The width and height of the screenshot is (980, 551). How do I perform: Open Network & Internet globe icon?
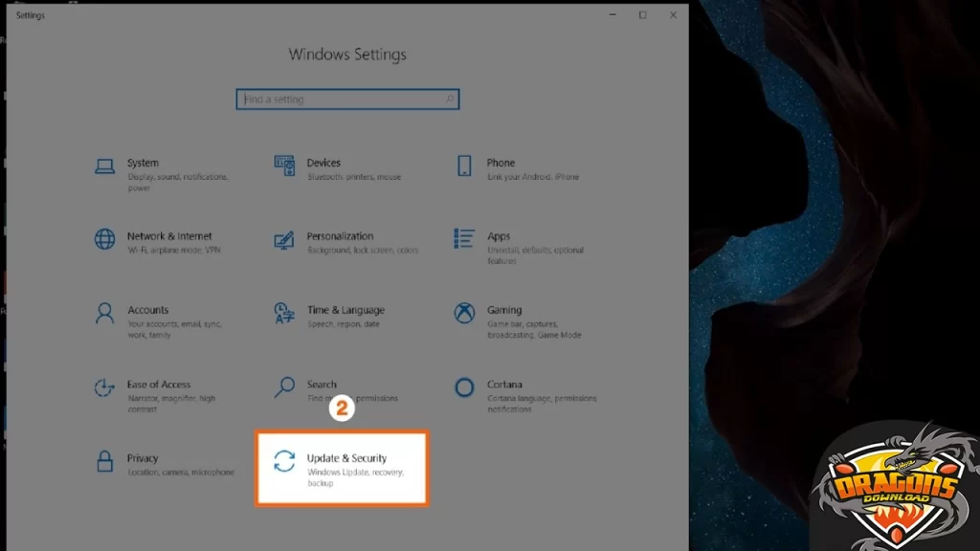(104, 239)
